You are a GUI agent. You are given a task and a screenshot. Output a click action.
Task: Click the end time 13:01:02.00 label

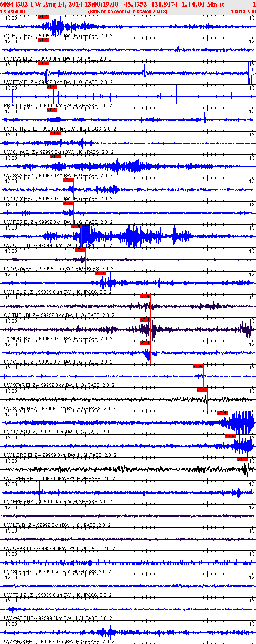pyautogui.click(x=243, y=12)
